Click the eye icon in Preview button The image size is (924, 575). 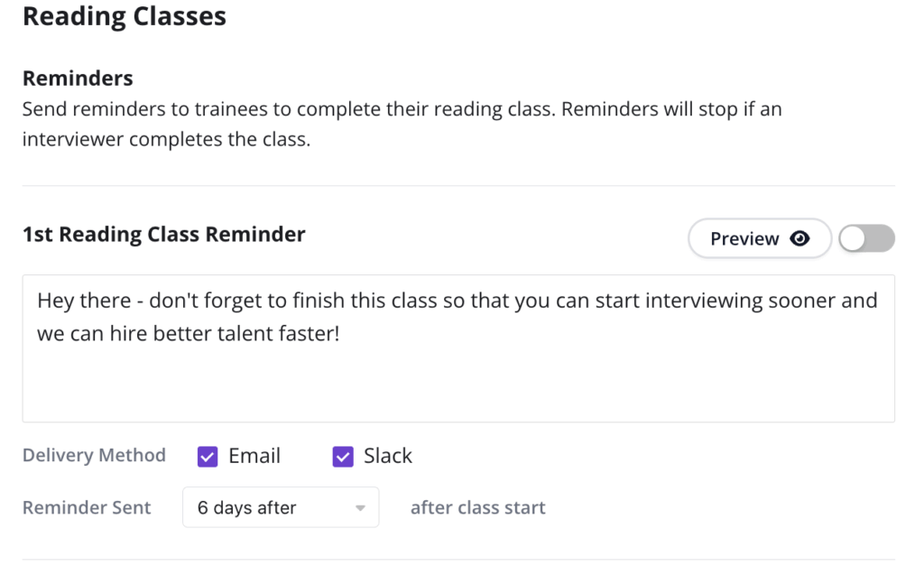point(799,238)
